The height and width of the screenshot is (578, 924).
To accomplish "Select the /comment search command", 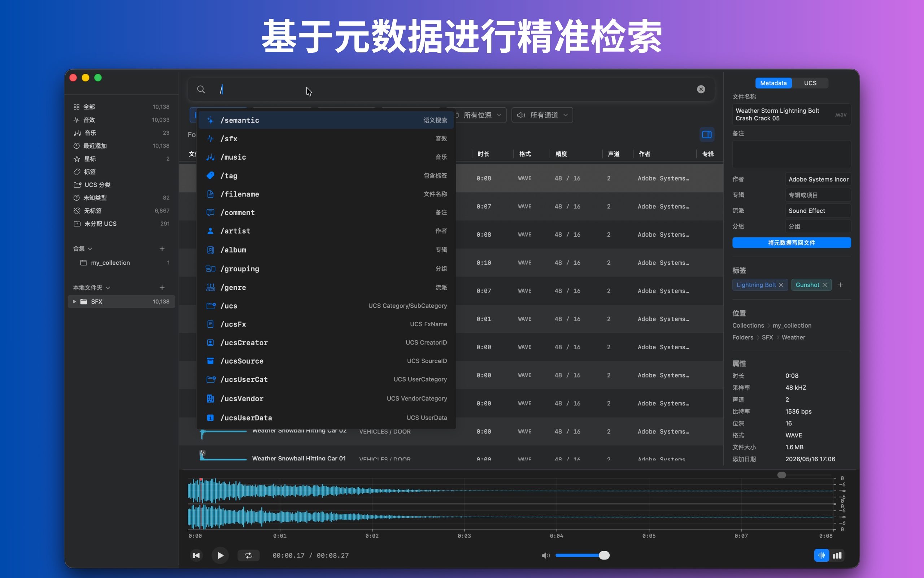I will click(x=326, y=212).
